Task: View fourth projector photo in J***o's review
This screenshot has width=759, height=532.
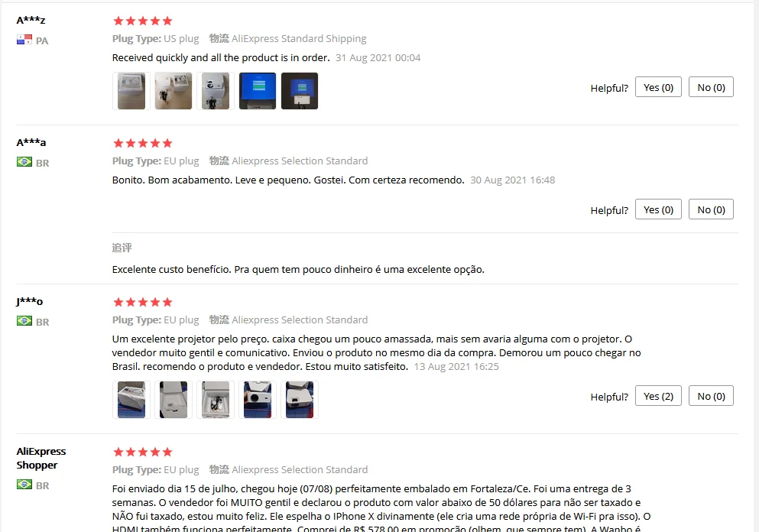Action: click(x=258, y=400)
